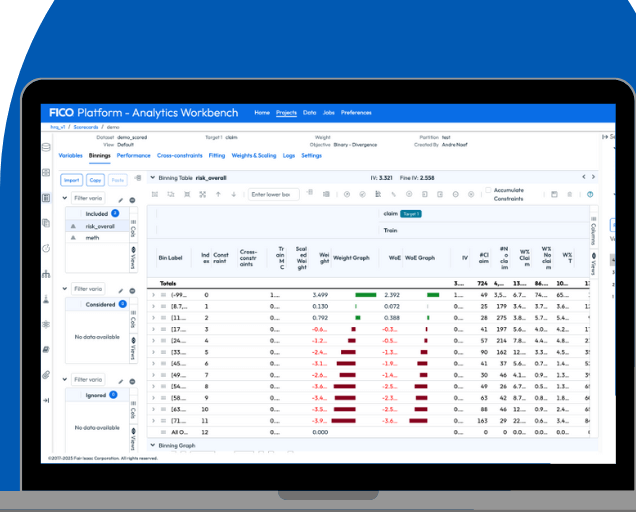Click the Weight Graph column header
This screenshot has width=636, height=512.
pyautogui.click(x=351, y=258)
